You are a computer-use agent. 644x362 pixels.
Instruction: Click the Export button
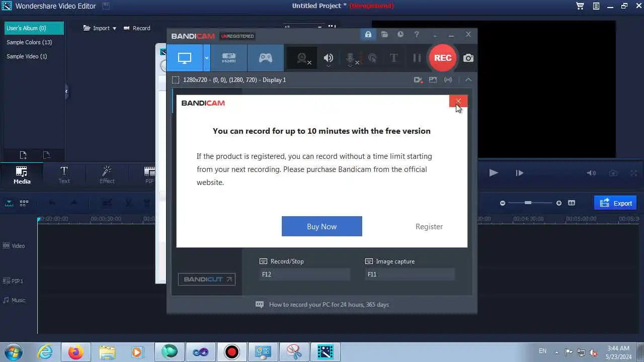point(616,203)
